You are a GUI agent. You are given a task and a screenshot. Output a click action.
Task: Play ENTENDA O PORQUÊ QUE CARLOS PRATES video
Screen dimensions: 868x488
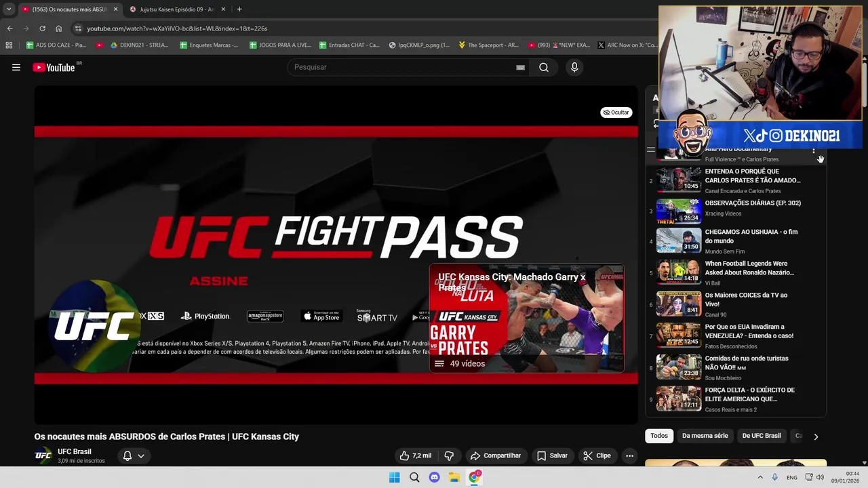pyautogui.click(x=736, y=180)
